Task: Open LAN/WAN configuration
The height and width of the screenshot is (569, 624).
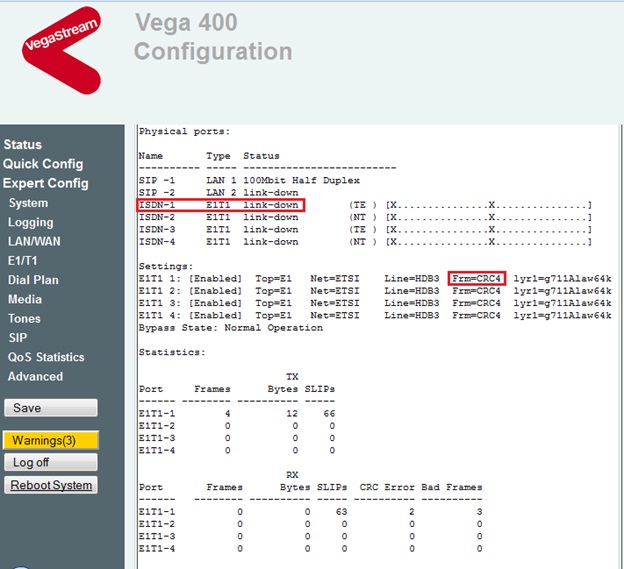Action: click(34, 242)
